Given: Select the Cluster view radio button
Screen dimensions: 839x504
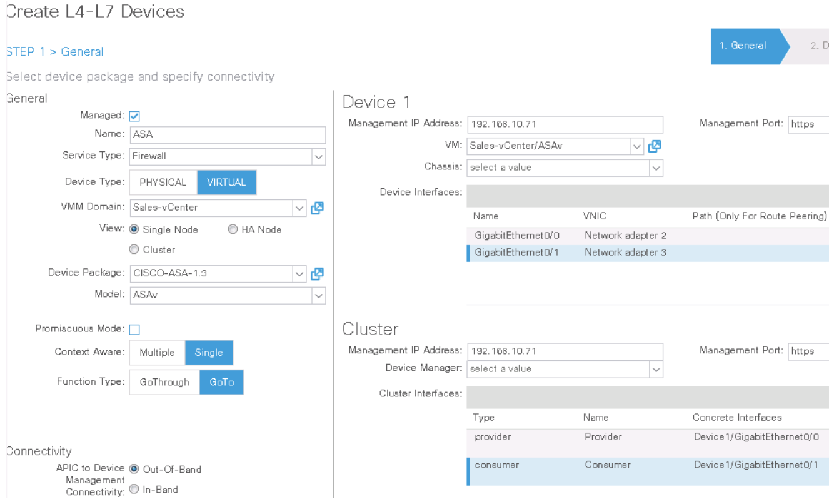Looking at the screenshot, I should [134, 249].
